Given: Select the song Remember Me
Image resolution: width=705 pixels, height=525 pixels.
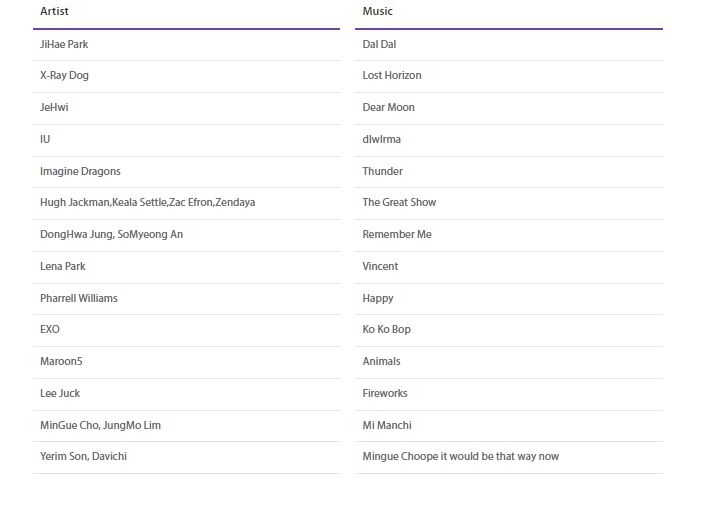Looking at the screenshot, I should pyautogui.click(x=396, y=234).
